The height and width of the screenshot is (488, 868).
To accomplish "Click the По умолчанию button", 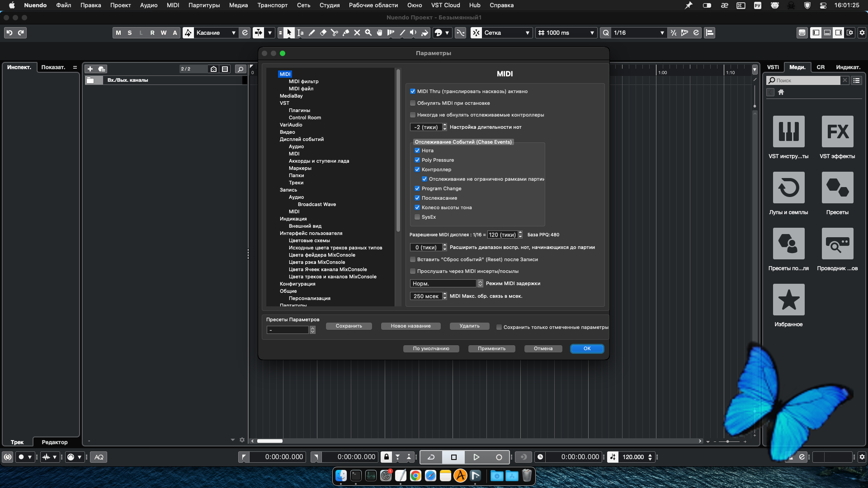I will click(431, 348).
